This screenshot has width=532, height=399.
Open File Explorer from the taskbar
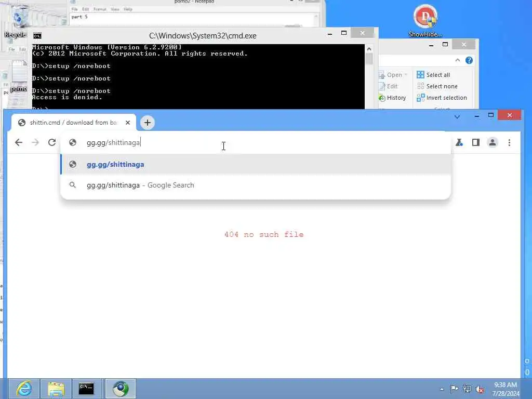56,389
